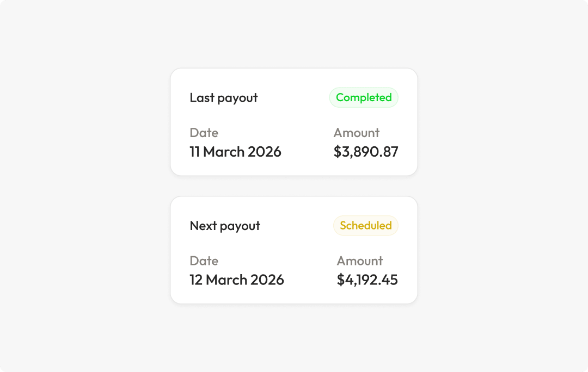The height and width of the screenshot is (372, 588).
Task: Click the yellow Scheduled status badge
Action: 366,226
